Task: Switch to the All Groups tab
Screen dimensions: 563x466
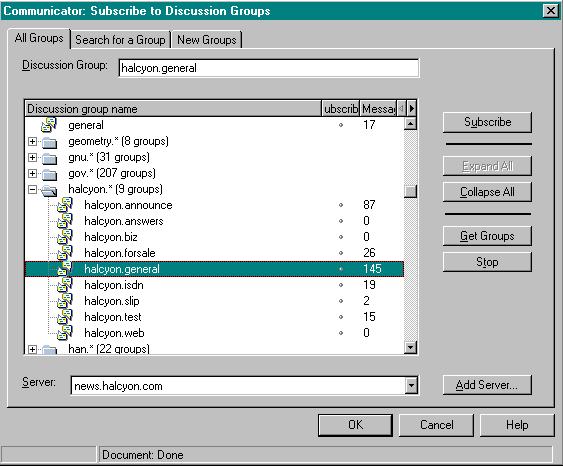Action: pyautogui.click(x=39, y=38)
